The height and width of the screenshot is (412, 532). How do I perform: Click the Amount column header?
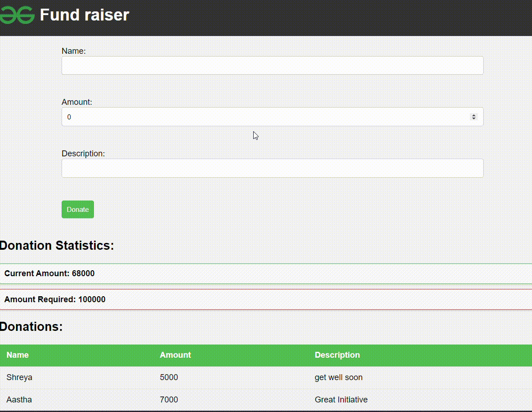click(x=175, y=355)
